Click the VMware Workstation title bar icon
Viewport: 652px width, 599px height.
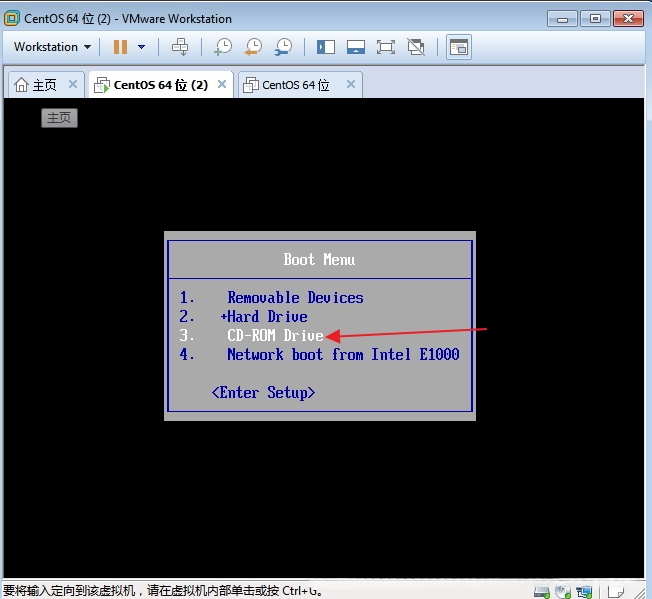click(11, 18)
